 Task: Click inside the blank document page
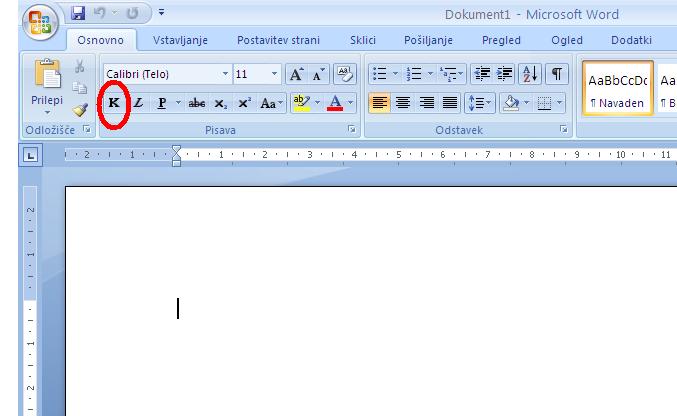371,302
